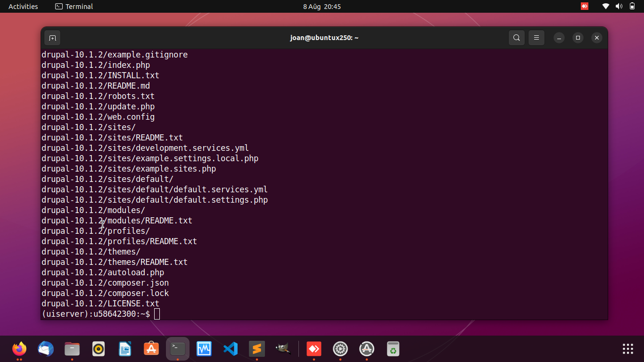The image size is (644, 362).
Task: Open System Monitor from the dock
Action: [x=204, y=349]
